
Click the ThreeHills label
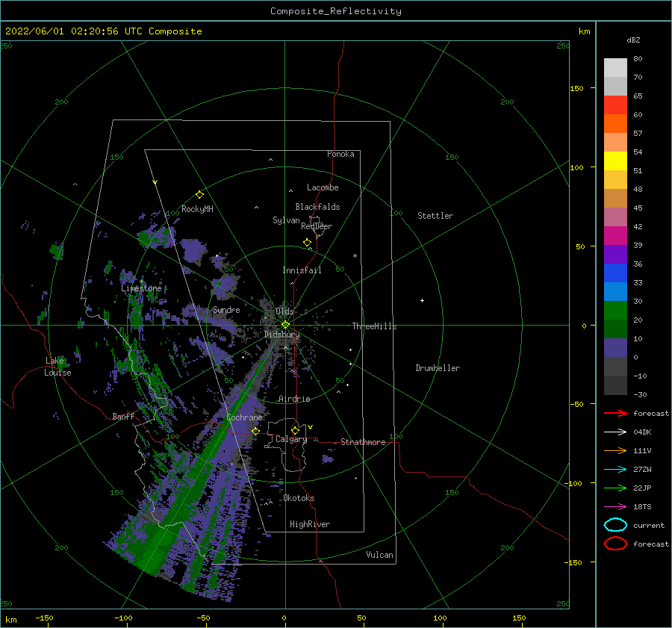(x=375, y=326)
